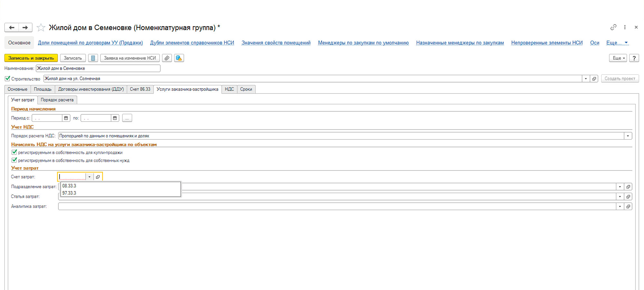Click the back navigation arrow

(12, 28)
